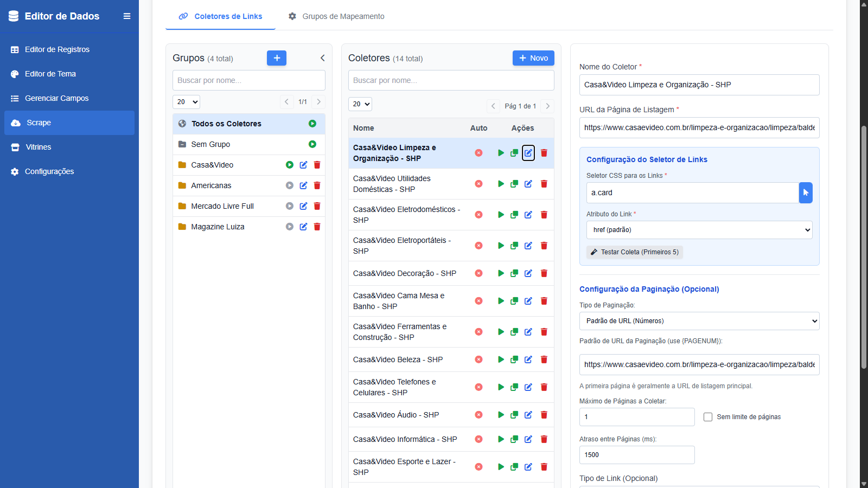Click the CSS selector picker cursor icon
The image size is (868, 488).
(806, 192)
